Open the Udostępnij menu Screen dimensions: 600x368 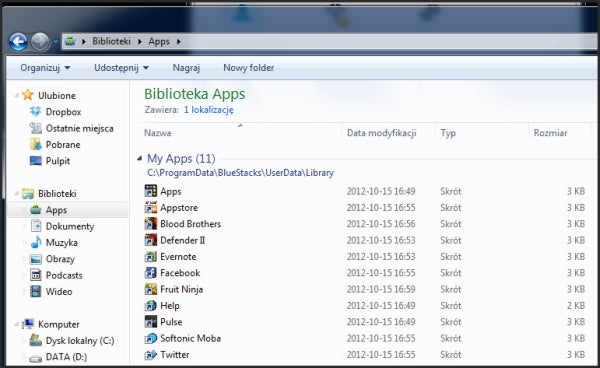[121, 68]
